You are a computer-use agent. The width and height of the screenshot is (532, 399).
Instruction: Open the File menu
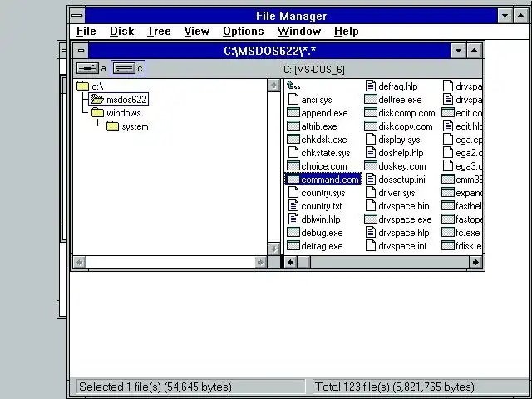86,32
